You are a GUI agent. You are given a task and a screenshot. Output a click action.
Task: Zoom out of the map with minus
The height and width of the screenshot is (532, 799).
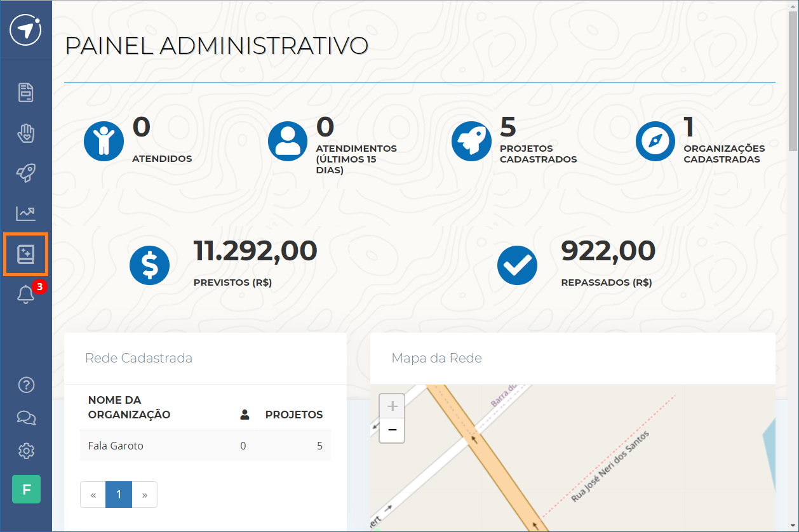[x=392, y=430]
